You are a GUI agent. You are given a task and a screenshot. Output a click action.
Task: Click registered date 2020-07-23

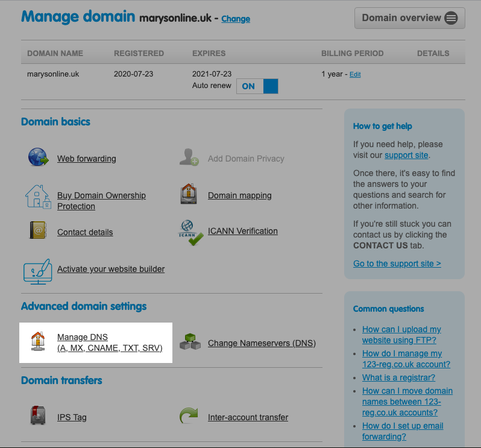(x=133, y=74)
